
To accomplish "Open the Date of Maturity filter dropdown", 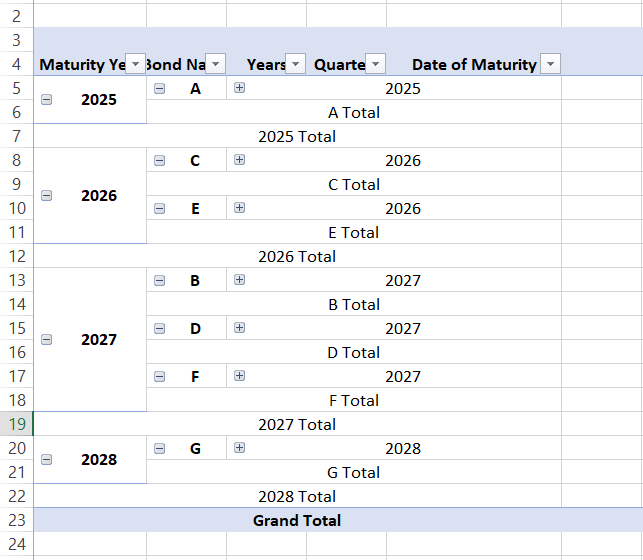I will [550, 64].
